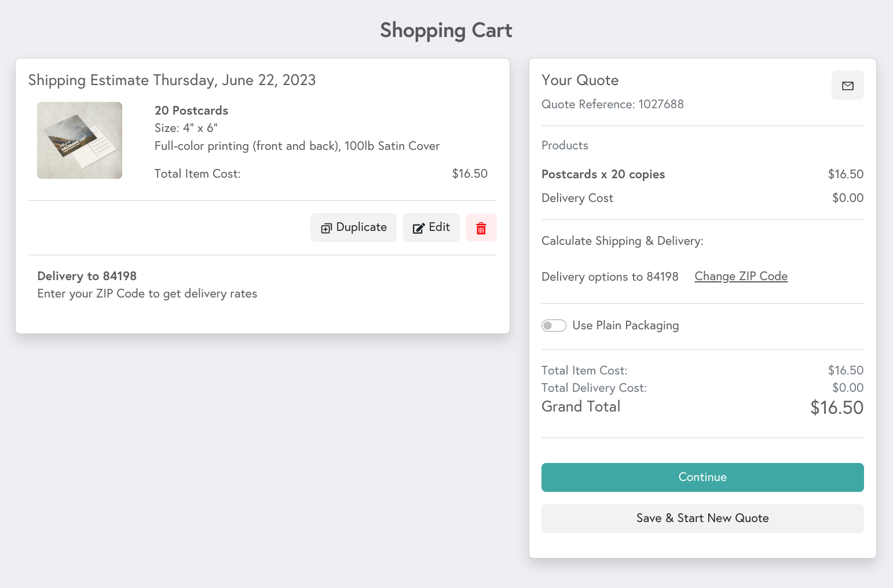This screenshot has width=893, height=588.
Task: Edit the 20 Postcards item
Action: [x=431, y=227]
